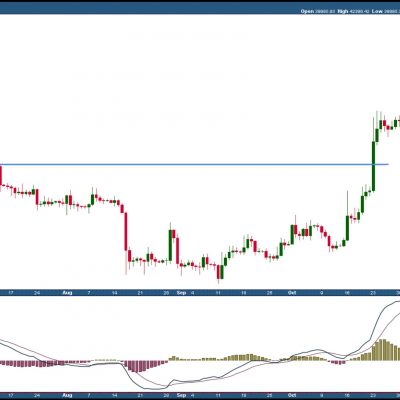
Task: Click the 16 date tick on price chart axis
Action: click(347, 293)
